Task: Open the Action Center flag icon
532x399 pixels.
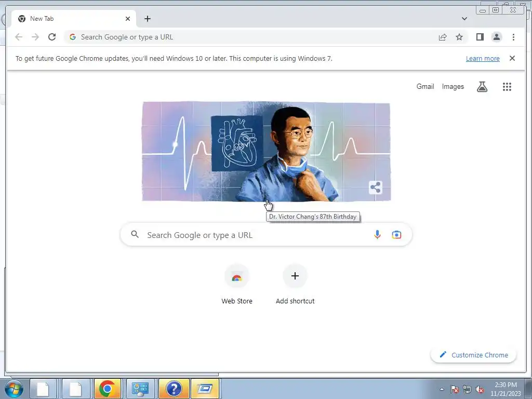Action: 454,390
